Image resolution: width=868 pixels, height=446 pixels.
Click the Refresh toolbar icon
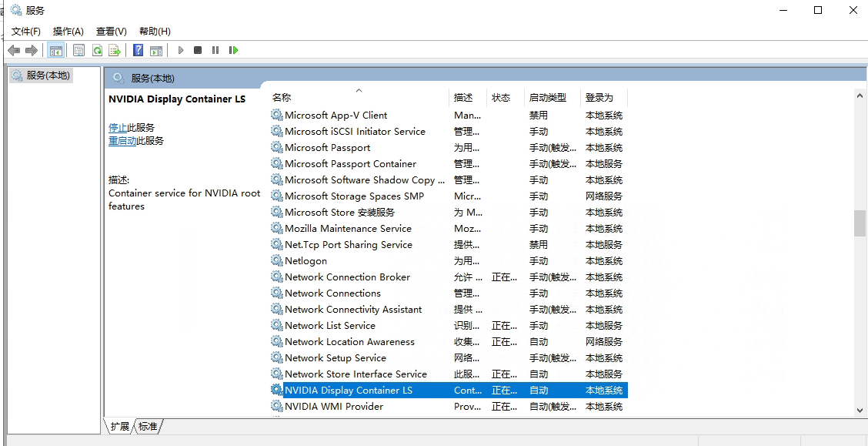click(x=97, y=50)
